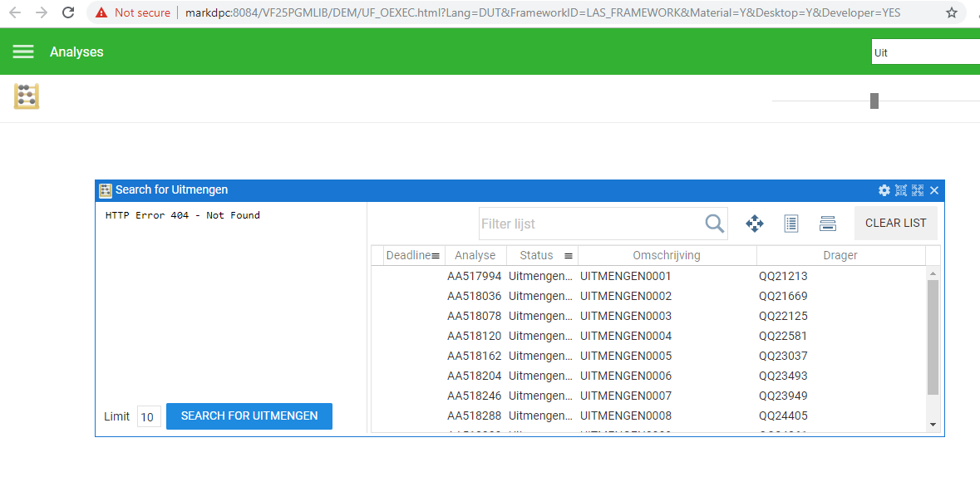Close the Search for Uitmengen window
Screen dimensions: 980x482
934,190
